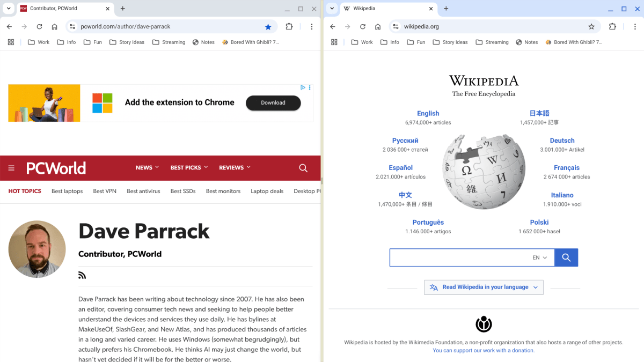Click Dave Parrack's profile photo
Viewport: 644px width, 362px height.
coord(37,249)
